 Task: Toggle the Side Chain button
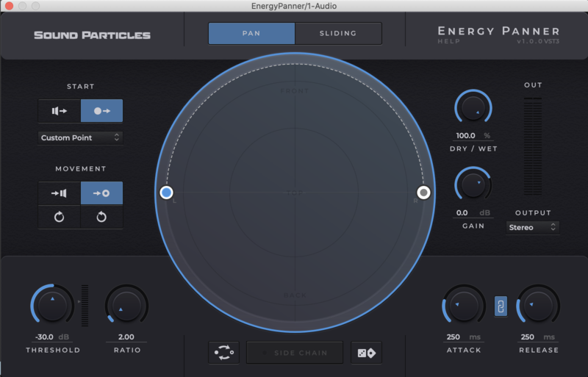click(x=294, y=353)
